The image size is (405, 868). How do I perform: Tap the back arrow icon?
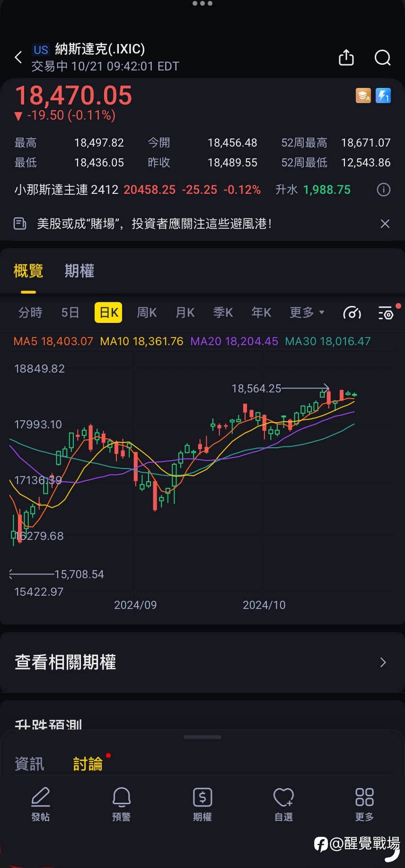18,58
